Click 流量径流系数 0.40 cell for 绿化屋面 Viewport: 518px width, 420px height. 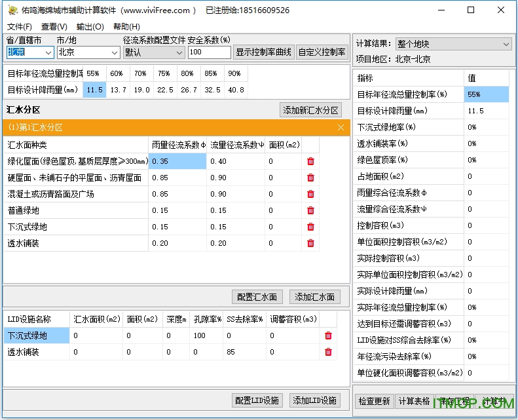[236, 161]
